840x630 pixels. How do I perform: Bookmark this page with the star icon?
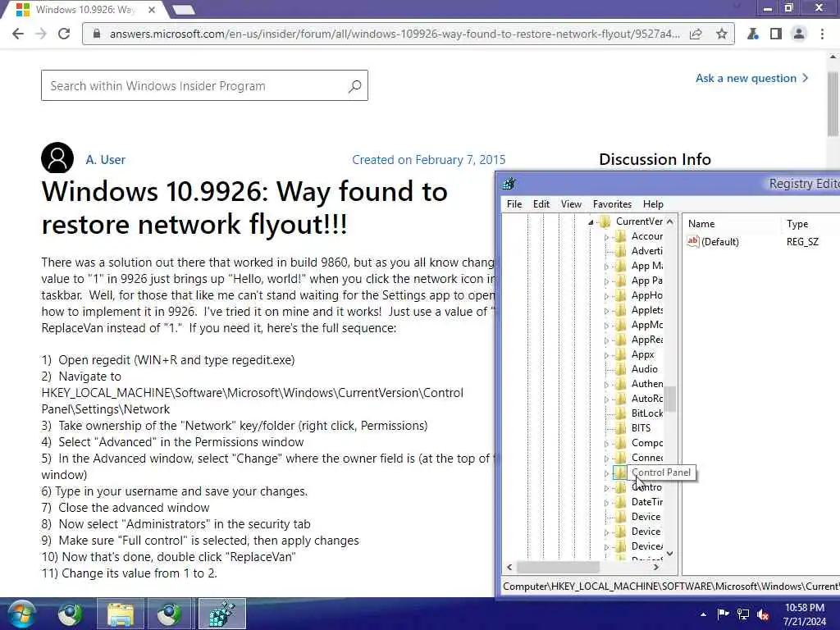tap(722, 34)
